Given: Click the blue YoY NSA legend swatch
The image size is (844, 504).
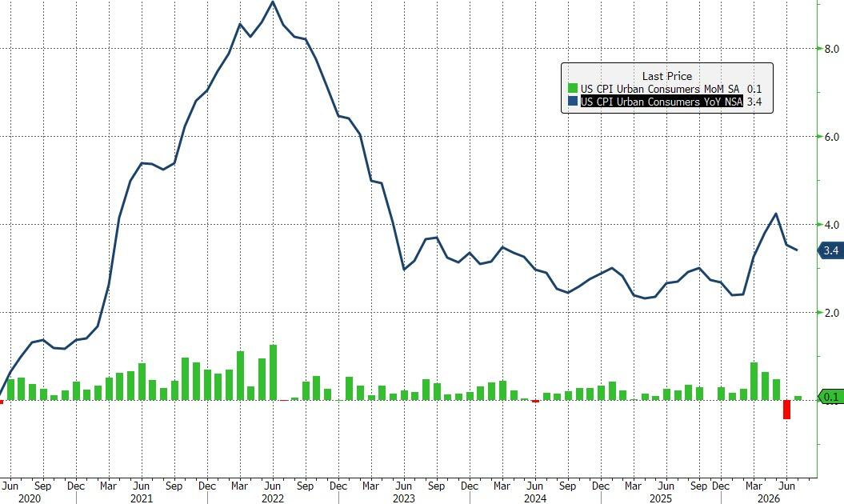Looking at the screenshot, I should click(572, 102).
